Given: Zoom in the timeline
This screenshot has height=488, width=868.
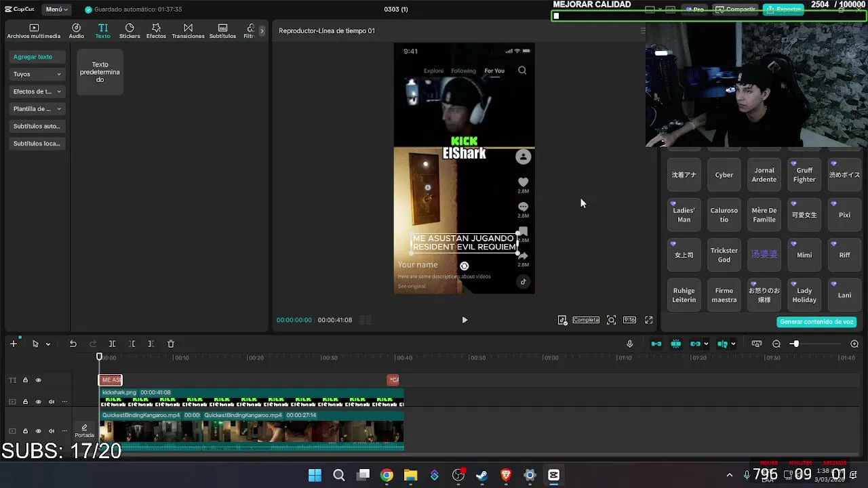Looking at the screenshot, I should pyautogui.click(x=854, y=344).
